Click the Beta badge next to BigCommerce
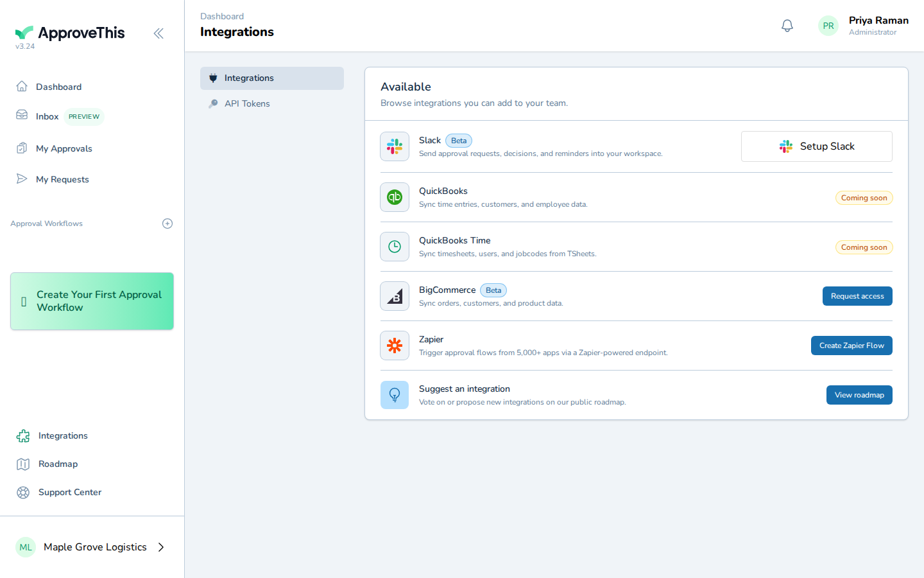The height and width of the screenshot is (578, 924). (x=493, y=290)
